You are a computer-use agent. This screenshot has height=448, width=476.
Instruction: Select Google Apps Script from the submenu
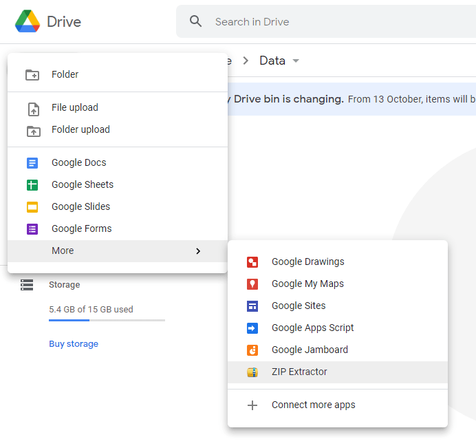(338, 328)
